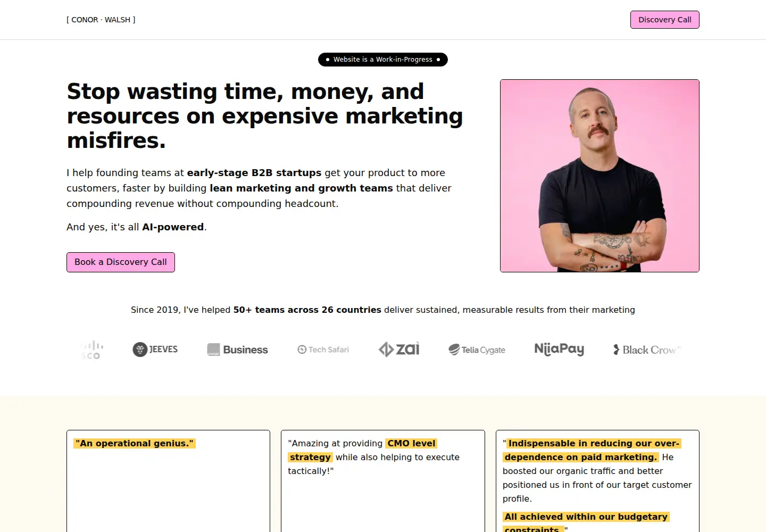Click the portrait photo on pink background
Image resolution: width=766 pixels, height=532 pixels.
click(x=600, y=176)
